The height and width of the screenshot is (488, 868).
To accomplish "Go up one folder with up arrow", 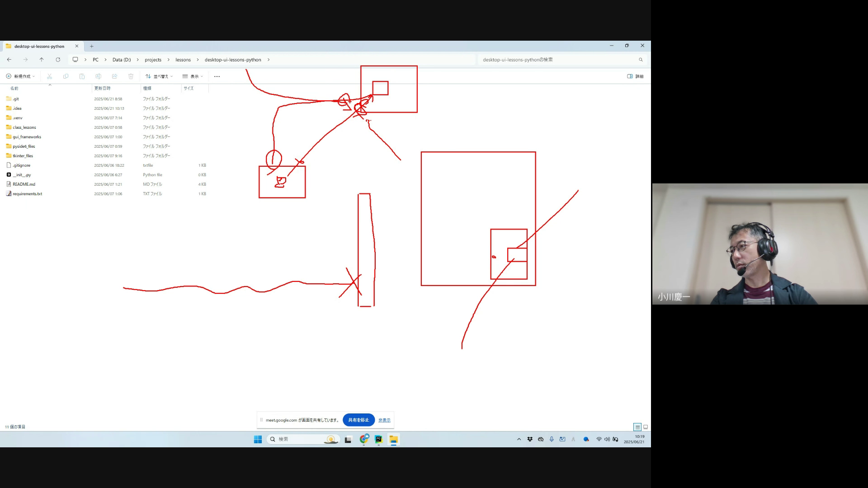I will tap(42, 60).
